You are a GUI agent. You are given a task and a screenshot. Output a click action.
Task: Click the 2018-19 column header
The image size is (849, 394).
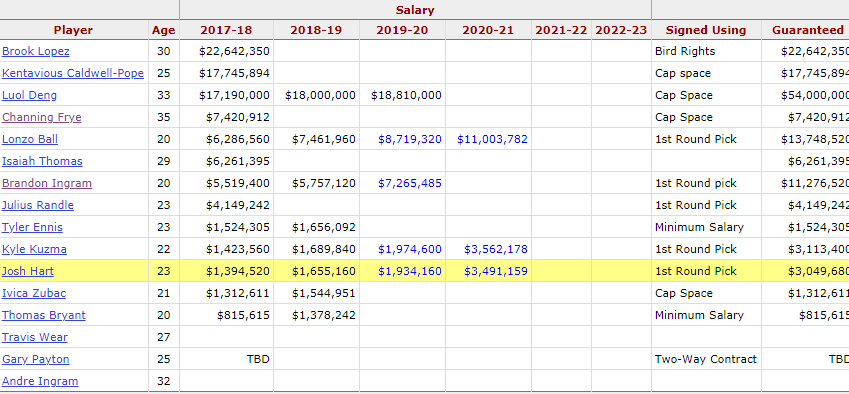(x=316, y=30)
